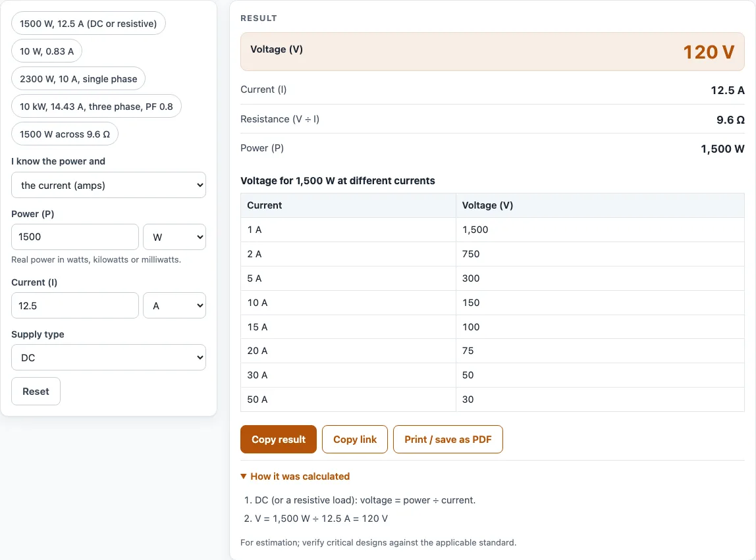Click the 10 A table row cell

tap(348, 303)
